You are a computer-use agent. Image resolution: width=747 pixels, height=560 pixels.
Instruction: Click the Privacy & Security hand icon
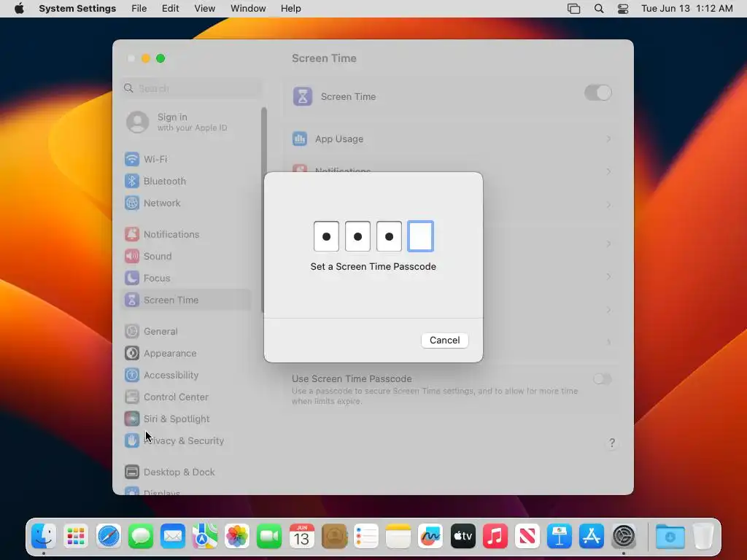pyautogui.click(x=132, y=441)
